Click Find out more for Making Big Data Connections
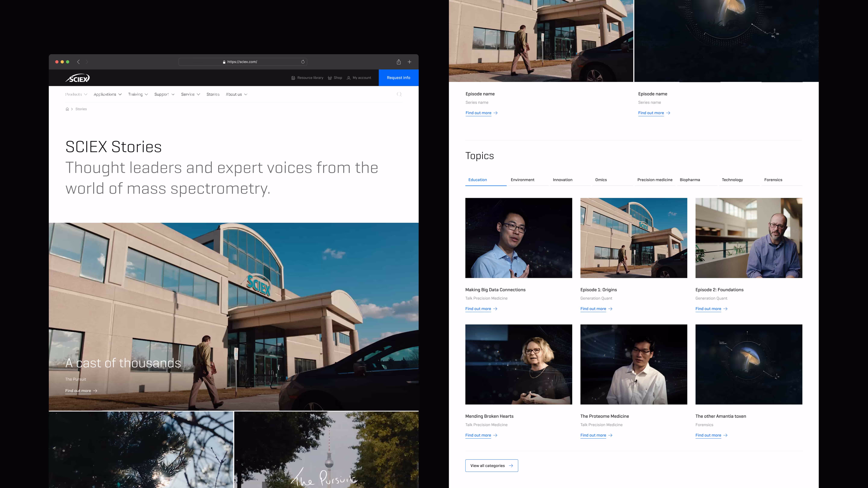Image resolution: width=868 pixels, height=488 pixels. pos(481,309)
